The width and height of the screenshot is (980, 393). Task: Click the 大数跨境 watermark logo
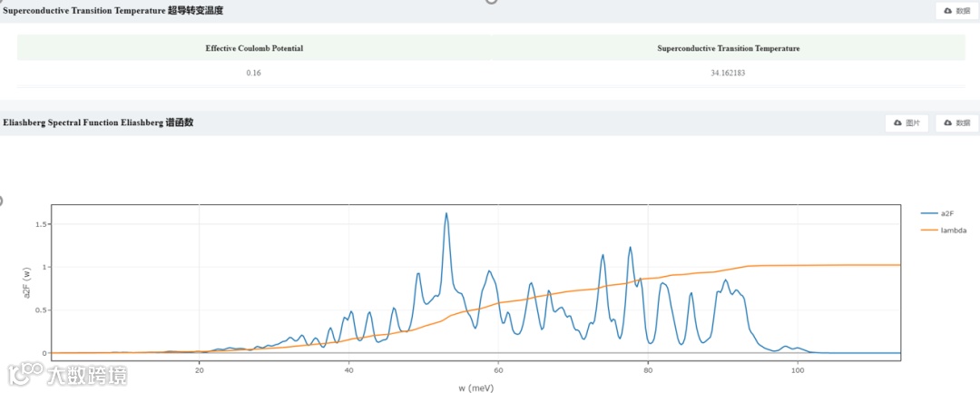pos(67,374)
